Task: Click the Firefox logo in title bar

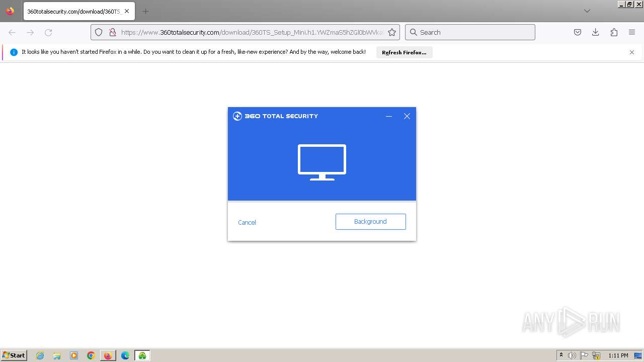Action: 10,11
